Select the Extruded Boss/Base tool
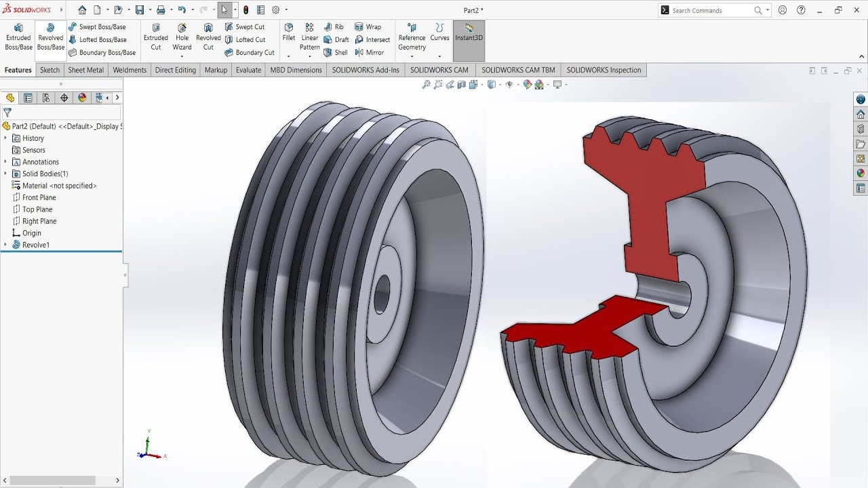Image resolution: width=868 pixels, height=488 pixels. (18, 37)
